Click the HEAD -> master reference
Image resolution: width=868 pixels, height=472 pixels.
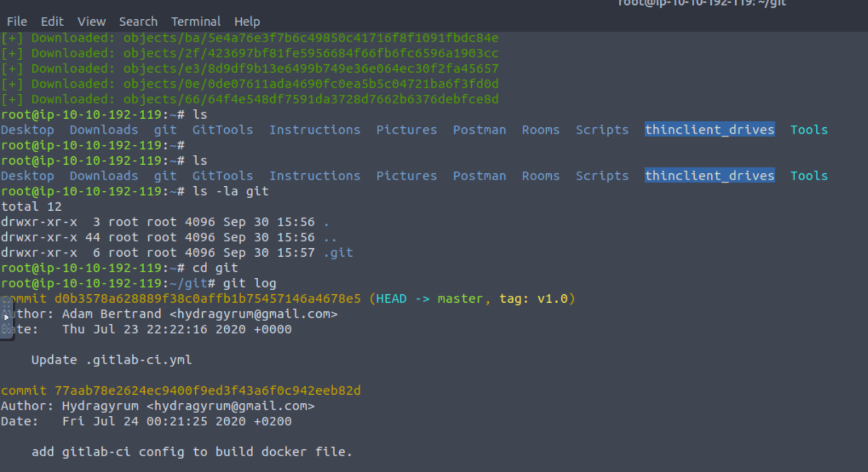click(429, 299)
